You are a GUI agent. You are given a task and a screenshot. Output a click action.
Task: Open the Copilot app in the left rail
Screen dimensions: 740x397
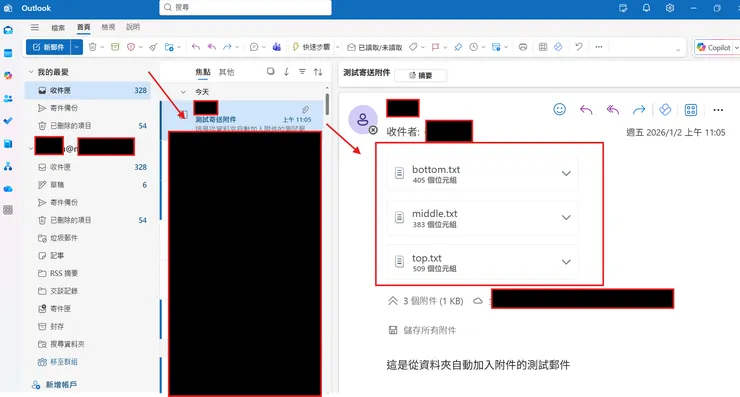click(8, 76)
